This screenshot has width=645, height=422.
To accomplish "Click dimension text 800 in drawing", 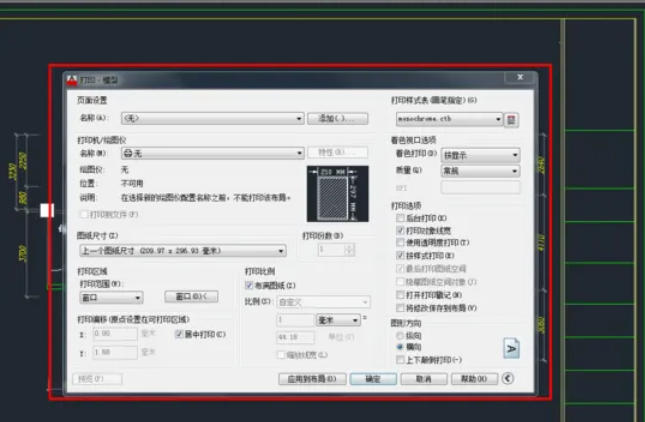I will pyautogui.click(x=23, y=198).
